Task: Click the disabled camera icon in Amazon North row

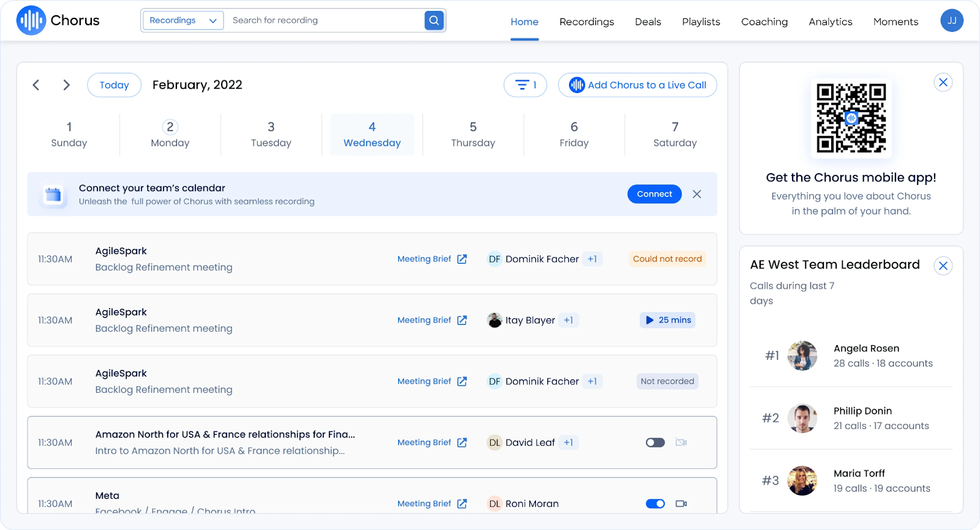Action: pos(681,442)
